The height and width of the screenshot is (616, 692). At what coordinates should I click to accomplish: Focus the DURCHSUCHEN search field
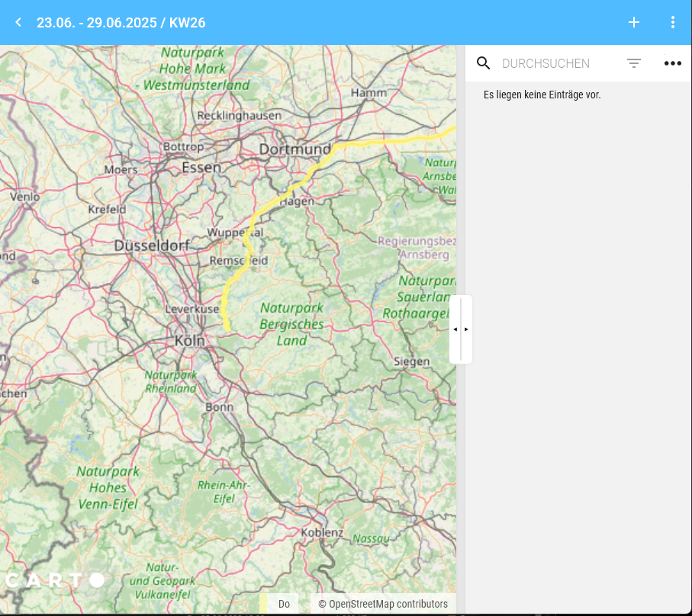point(546,63)
